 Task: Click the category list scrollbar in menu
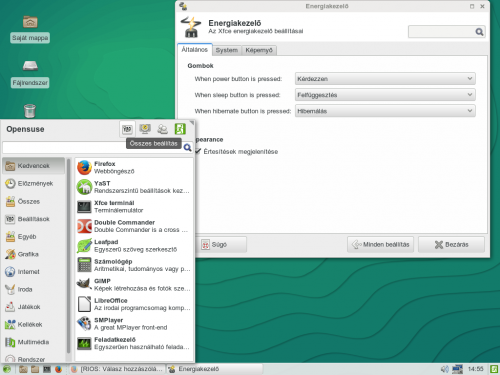(x=69, y=256)
